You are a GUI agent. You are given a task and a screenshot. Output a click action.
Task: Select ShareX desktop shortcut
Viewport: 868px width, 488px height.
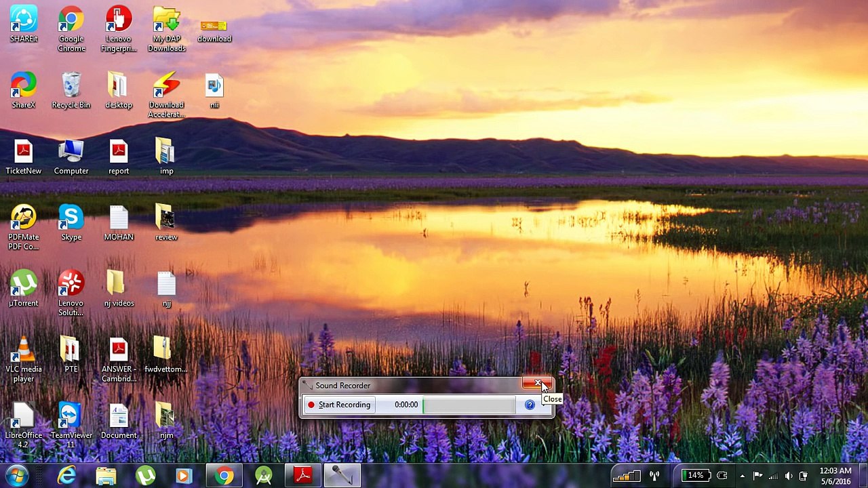[24, 91]
